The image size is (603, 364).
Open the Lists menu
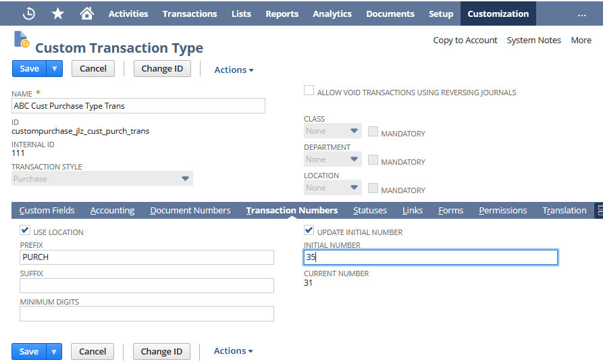pyautogui.click(x=241, y=14)
